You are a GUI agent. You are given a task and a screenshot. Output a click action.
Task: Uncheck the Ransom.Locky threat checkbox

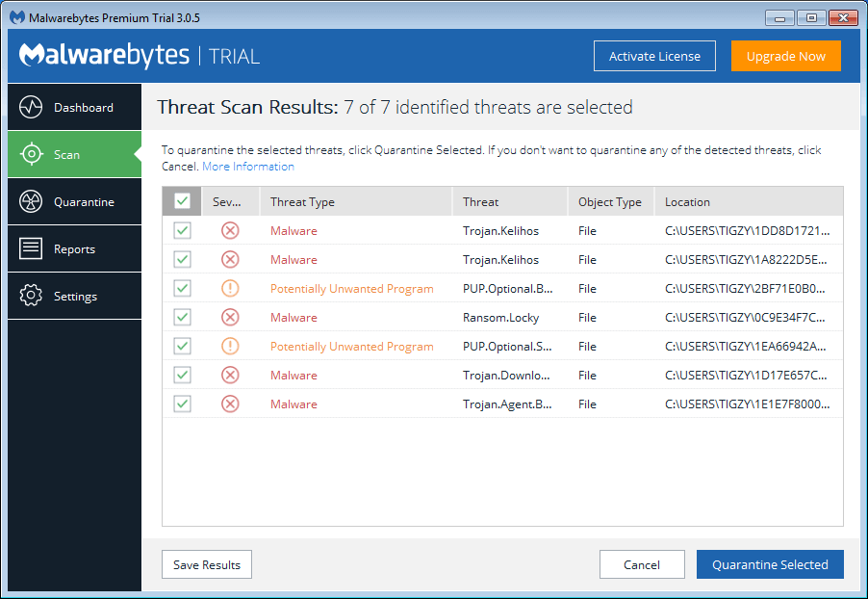tap(182, 317)
